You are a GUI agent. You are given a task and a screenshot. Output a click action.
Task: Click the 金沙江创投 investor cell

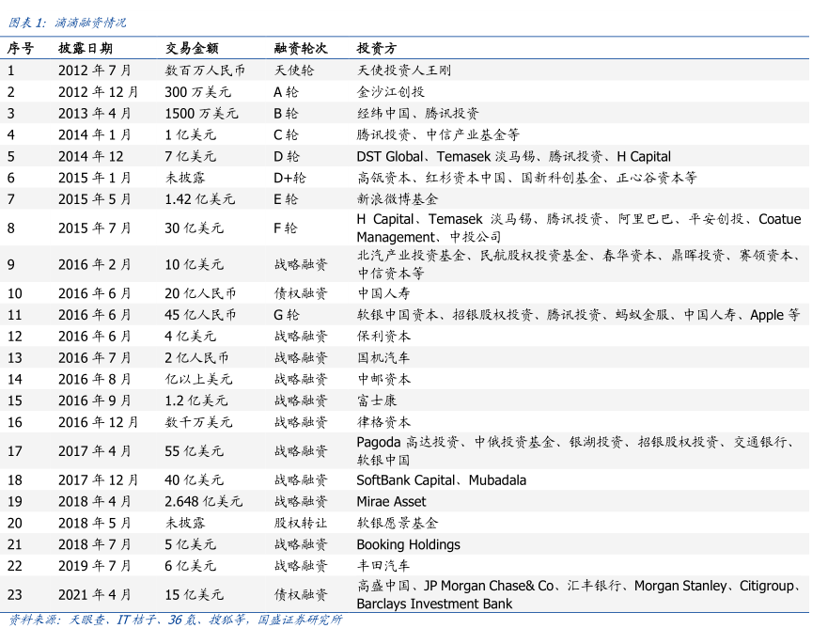tap(391, 92)
